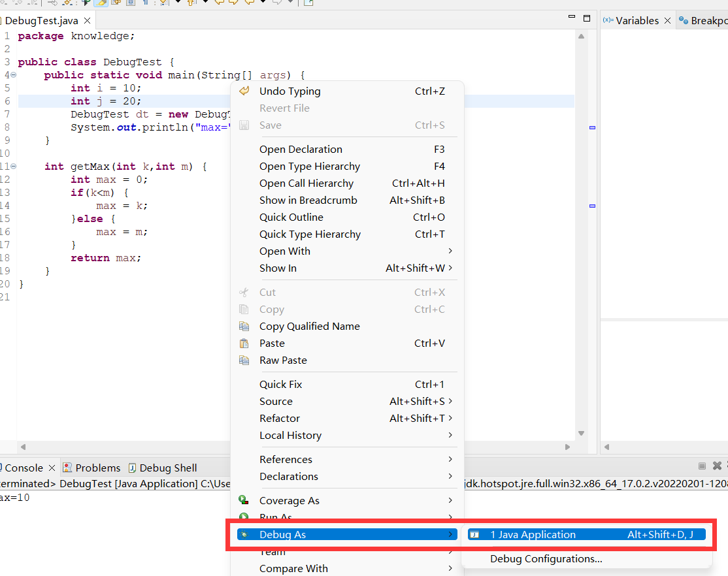
Task: Click editor horizontal scrollbar left arrow
Action: point(23,447)
